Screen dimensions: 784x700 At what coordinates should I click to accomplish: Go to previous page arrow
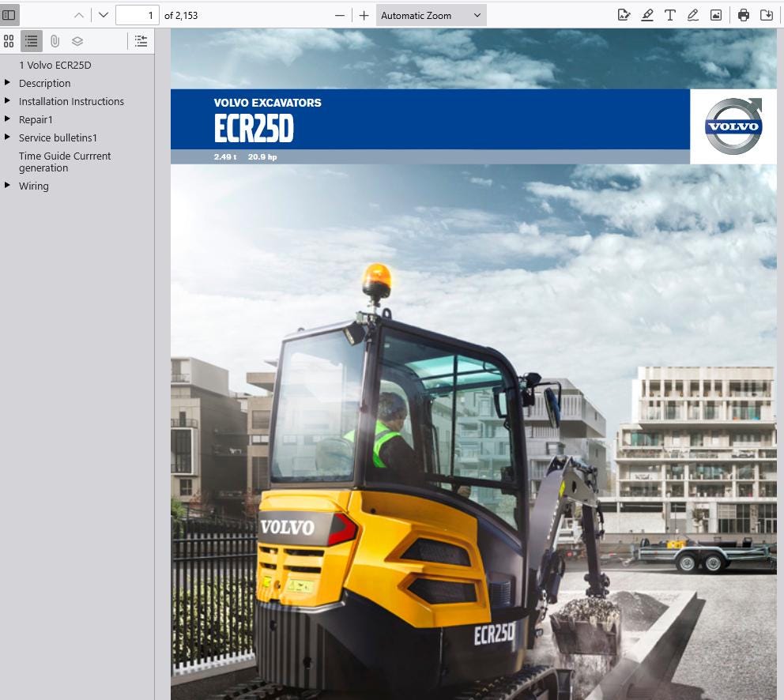point(78,16)
